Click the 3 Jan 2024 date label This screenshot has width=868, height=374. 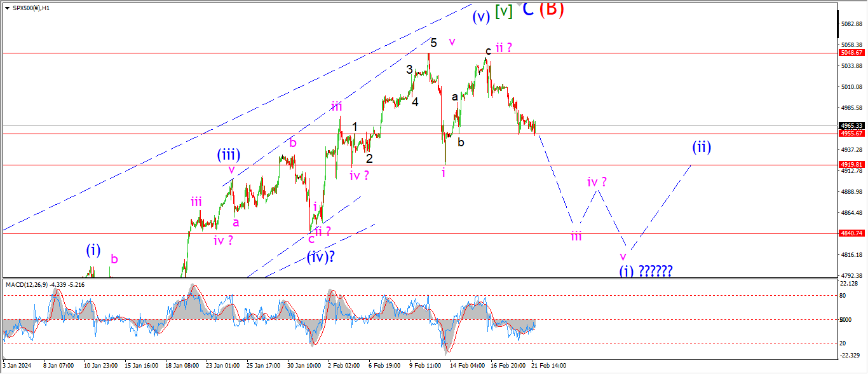(x=17, y=366)
